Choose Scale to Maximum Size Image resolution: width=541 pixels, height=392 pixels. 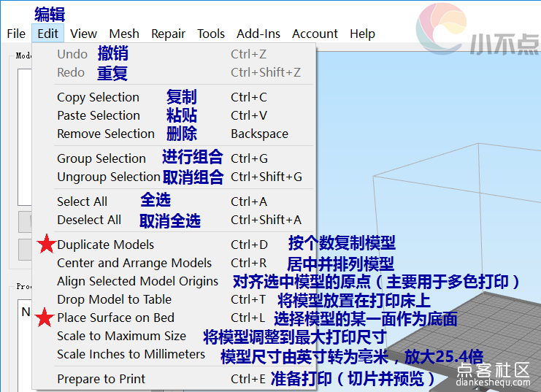(174, 336)
